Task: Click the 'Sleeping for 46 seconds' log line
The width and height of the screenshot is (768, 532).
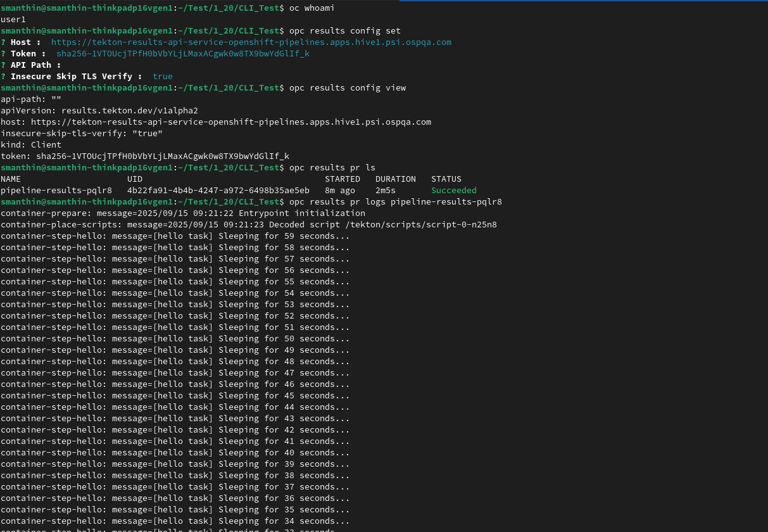Action: point(175,384)
